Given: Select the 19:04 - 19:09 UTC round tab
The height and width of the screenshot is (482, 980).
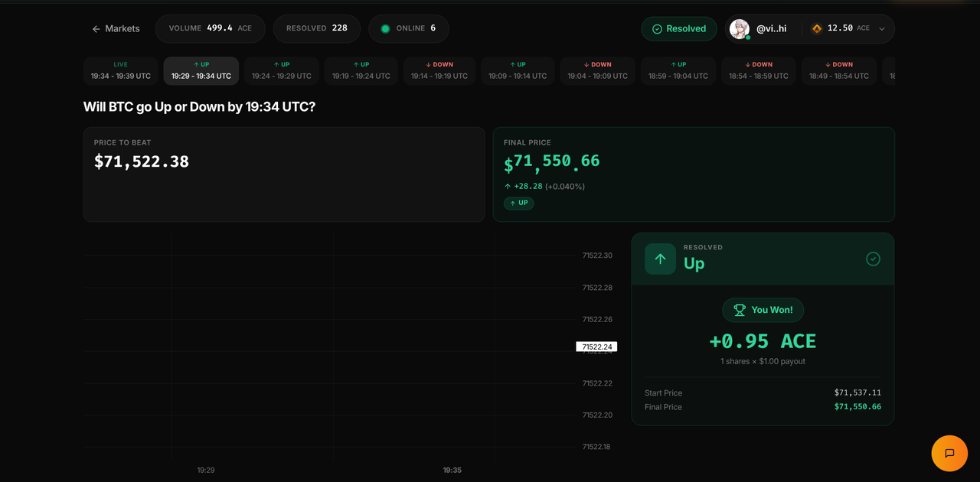Looking at the screenshot, I should (598, 70).
